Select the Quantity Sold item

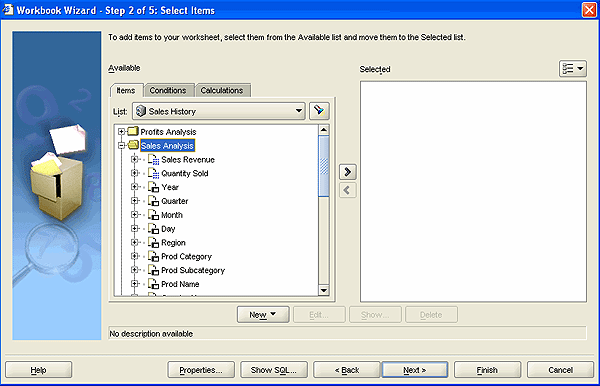(185, 173)
